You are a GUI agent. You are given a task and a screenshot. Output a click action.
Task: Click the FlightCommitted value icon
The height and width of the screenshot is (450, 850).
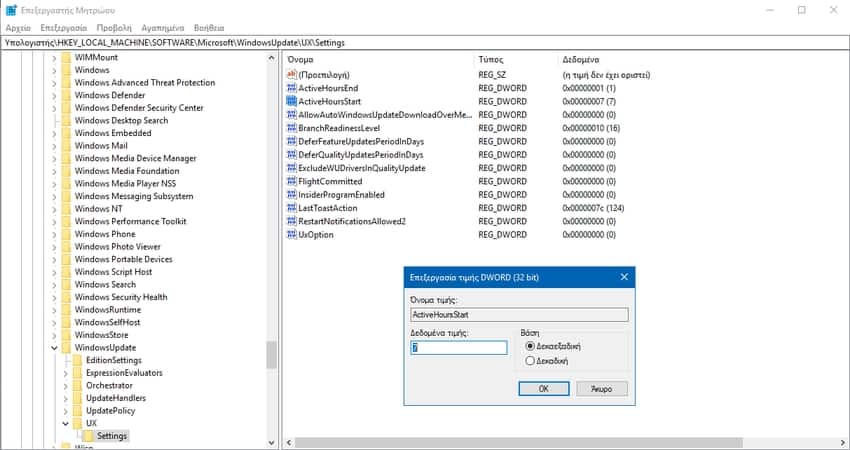[x=292, y=181]
